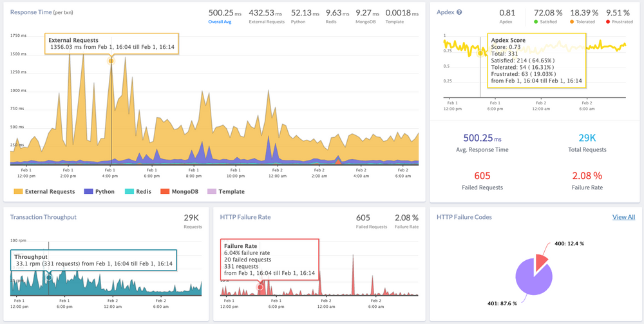
Task: Click the Apdex help question mark icon
Action: 459,12
